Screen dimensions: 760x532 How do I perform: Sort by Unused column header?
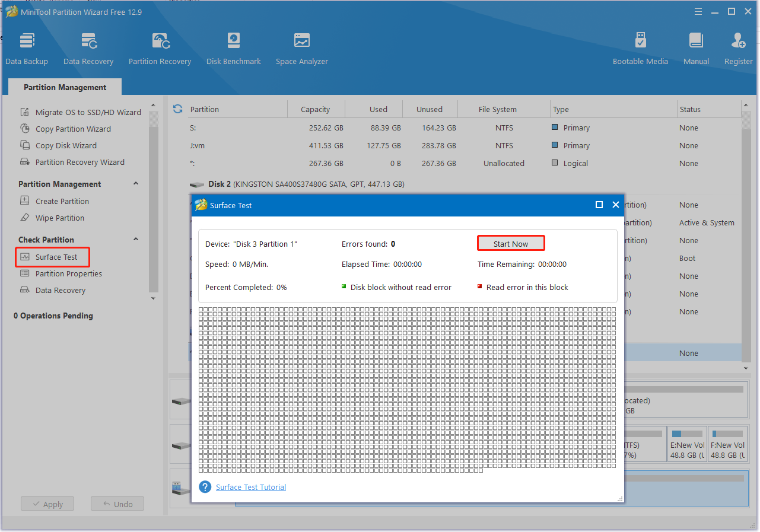(430, 109)
